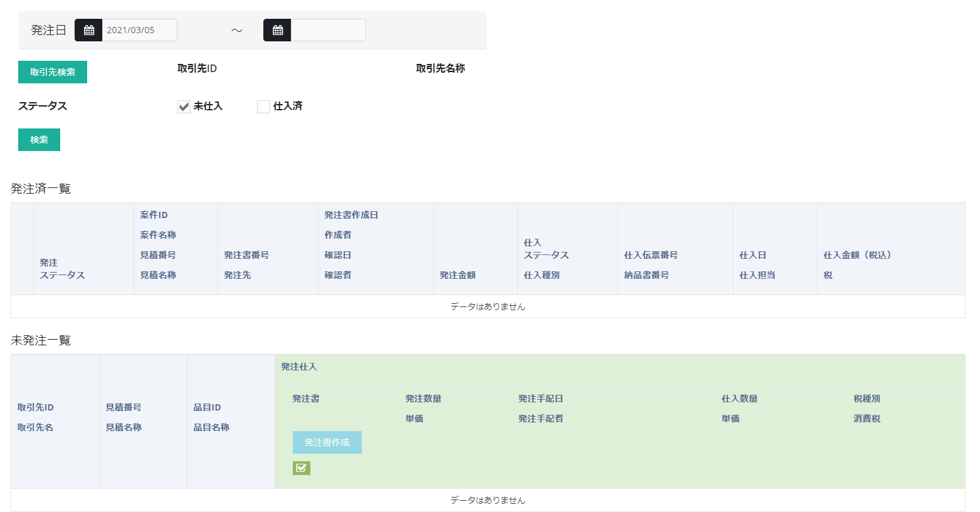980x512 pixels.
Task: Select the 発注手配日 column header
Action: tap(540, 399)
